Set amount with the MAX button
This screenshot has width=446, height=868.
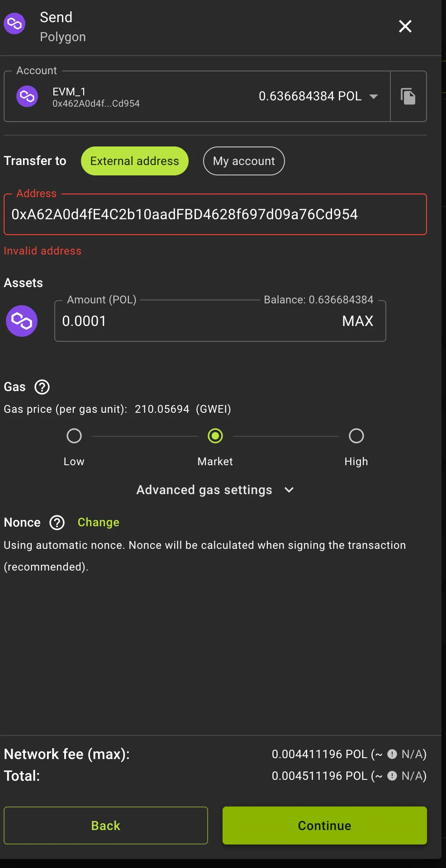click(358, 321)
